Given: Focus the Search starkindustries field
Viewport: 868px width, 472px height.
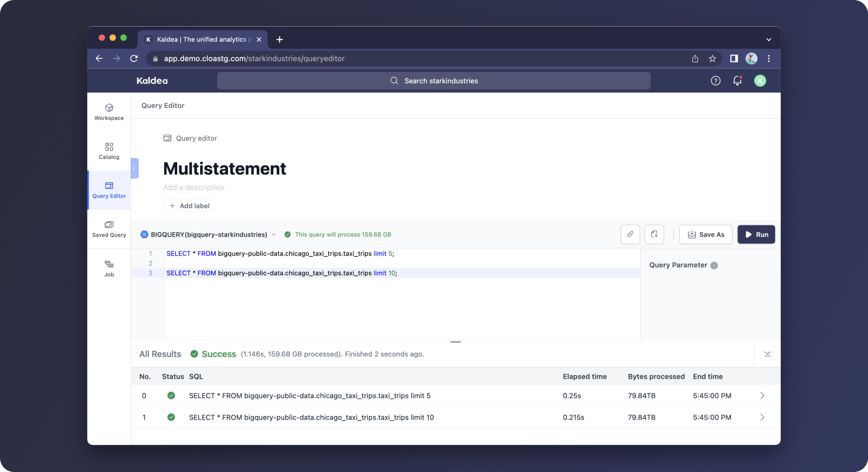Looking at the screenshot, I should pos(434,81).
